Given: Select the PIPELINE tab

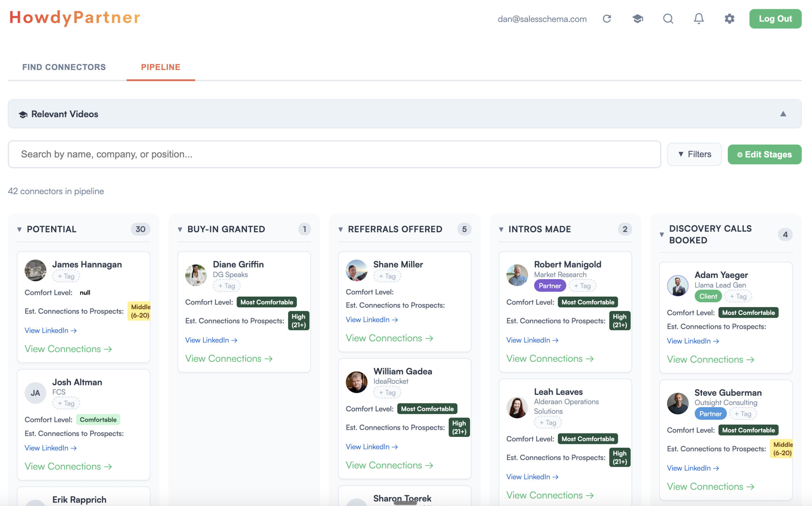Looking at the screenshot, I should pyautogui.click(x=160, y=67).
